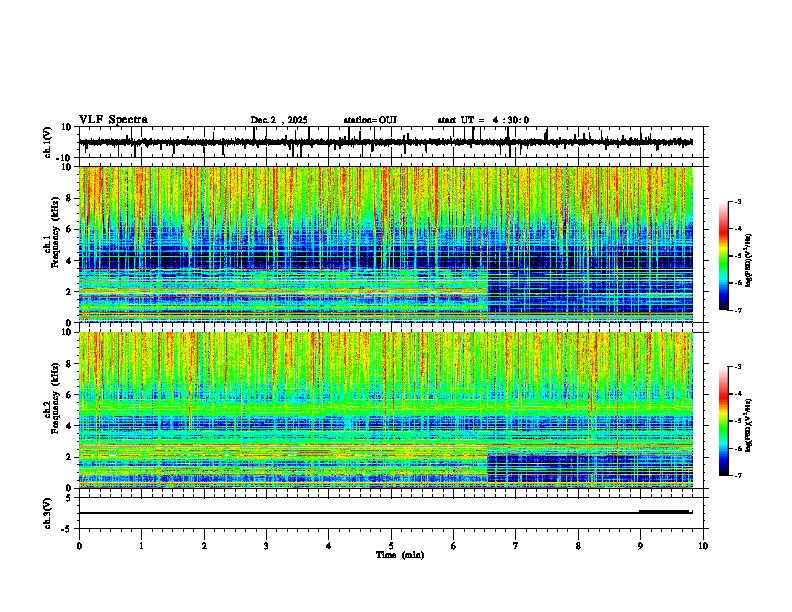The image size is (792, 612).
Task: Click the ch.1 color bar "log(PSD)(V²/Hz)" label
Action: [749, 260]
